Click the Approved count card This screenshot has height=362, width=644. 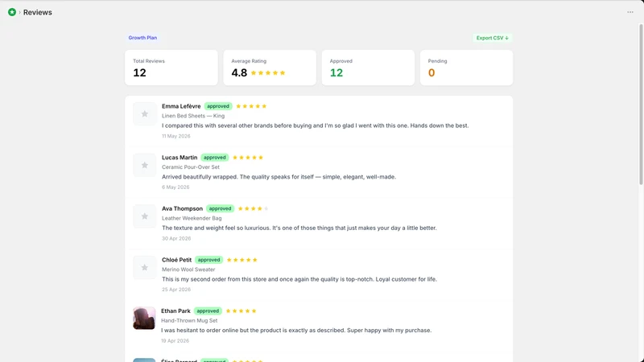point(368,68)
